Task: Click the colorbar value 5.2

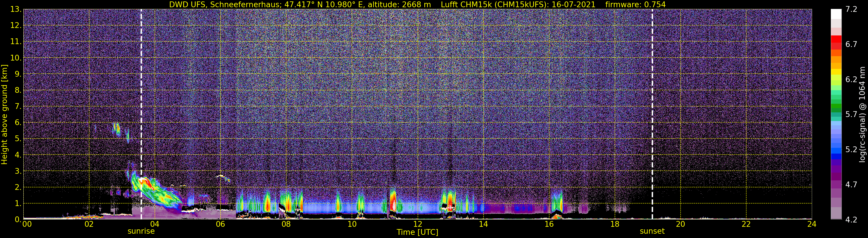Action: [851, 150]
